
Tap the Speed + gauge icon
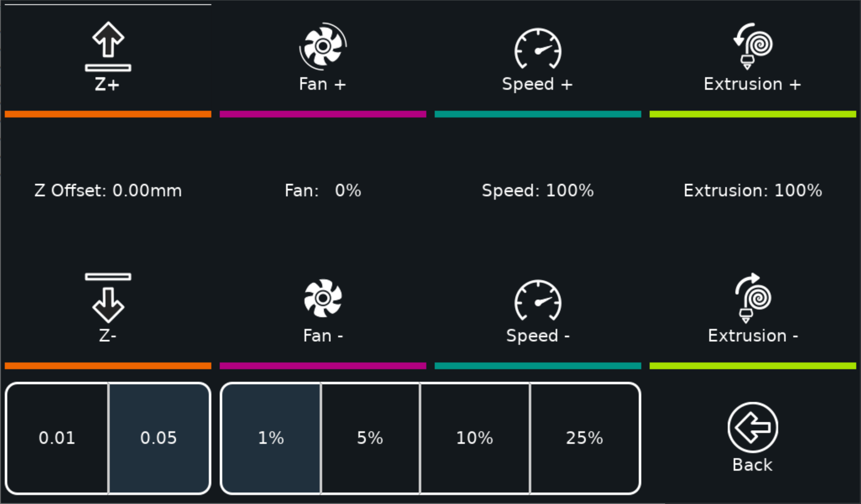tap(538, 49)
